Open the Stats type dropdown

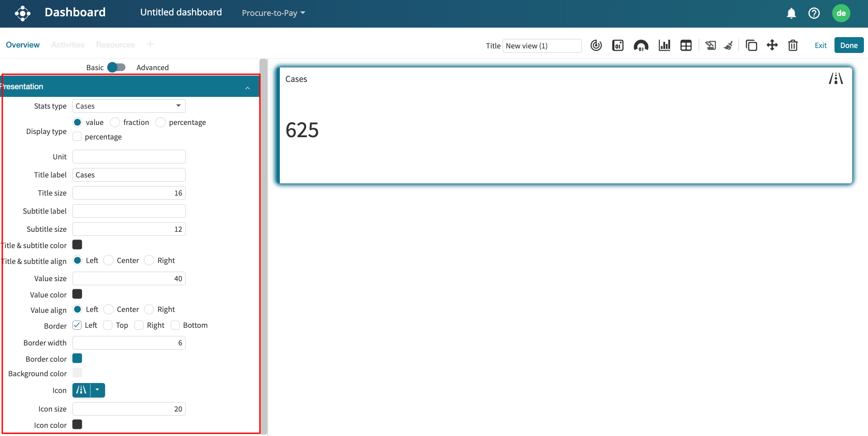coord(129,106)
